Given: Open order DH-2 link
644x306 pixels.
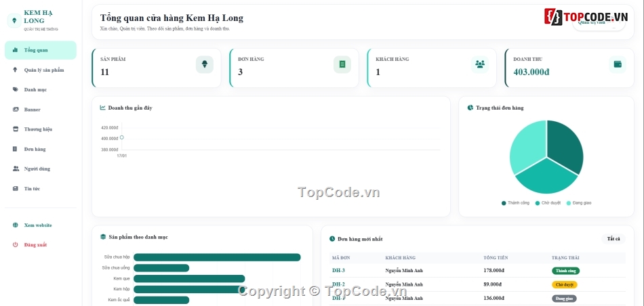Looking at the screenshot, I should coord(338,284).
